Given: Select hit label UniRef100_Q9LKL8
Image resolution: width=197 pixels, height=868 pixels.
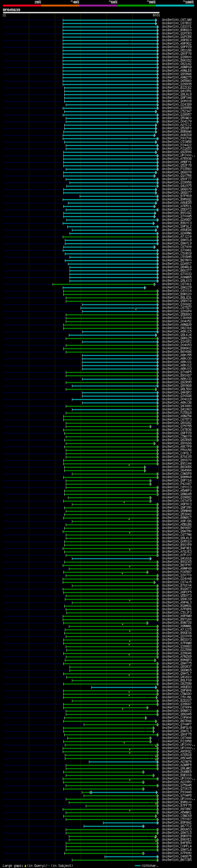Looking at the screenshot, I should click(x=177, y=95).
